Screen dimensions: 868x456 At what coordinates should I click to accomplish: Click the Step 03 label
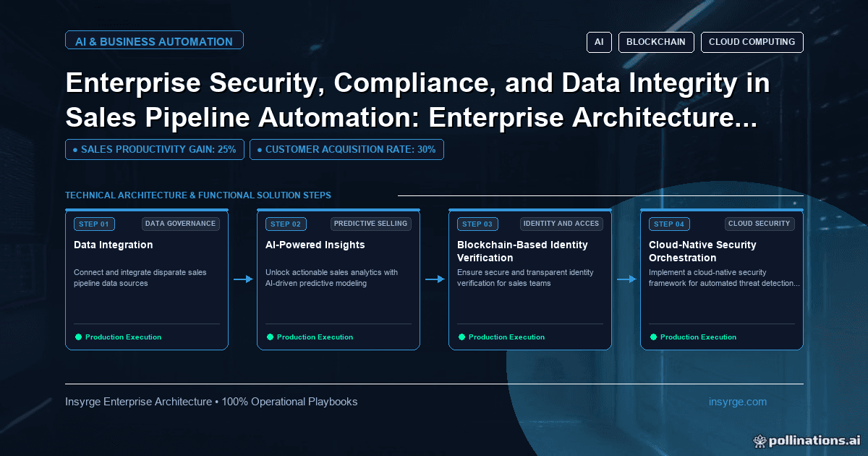[477, 224]
